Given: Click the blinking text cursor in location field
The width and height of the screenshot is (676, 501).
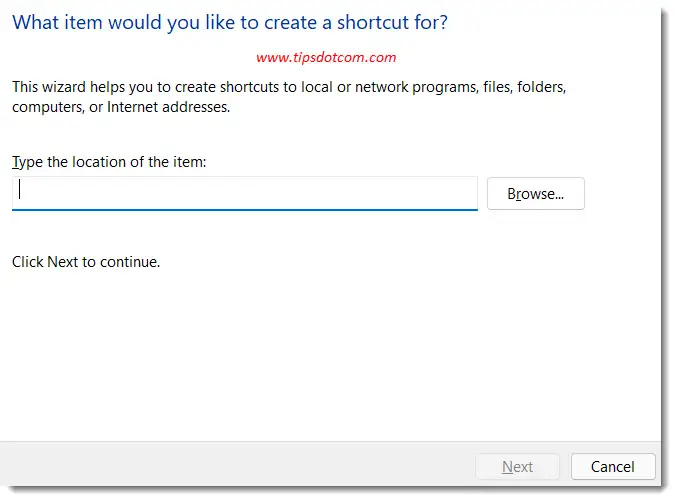Looking at the screenshot, I should pyautogui.click(x=21, y=192).
